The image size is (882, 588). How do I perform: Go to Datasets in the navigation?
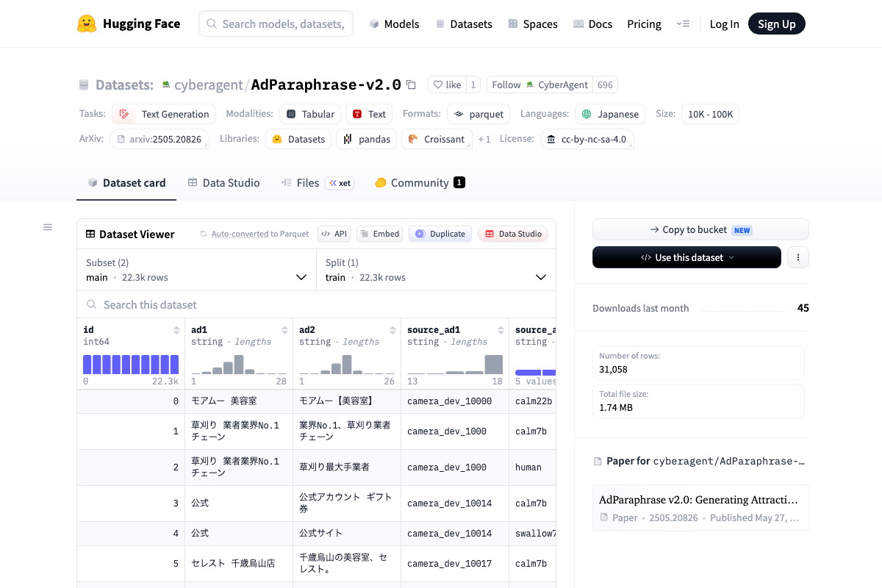464,24
